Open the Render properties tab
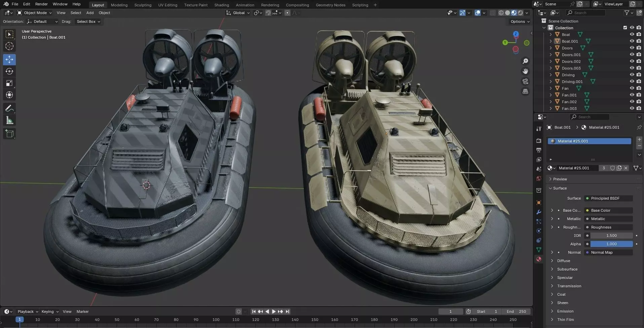This screenshot has width=644, height=328. 539,141
